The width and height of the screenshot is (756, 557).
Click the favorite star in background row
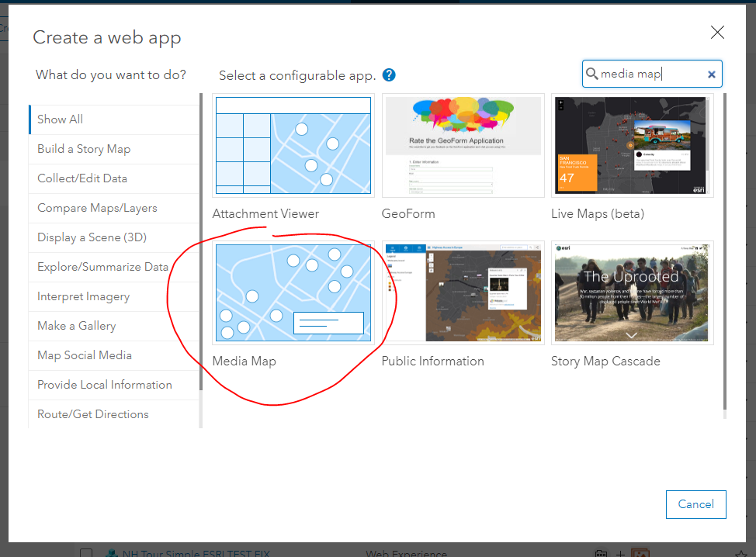click(740, 554)
